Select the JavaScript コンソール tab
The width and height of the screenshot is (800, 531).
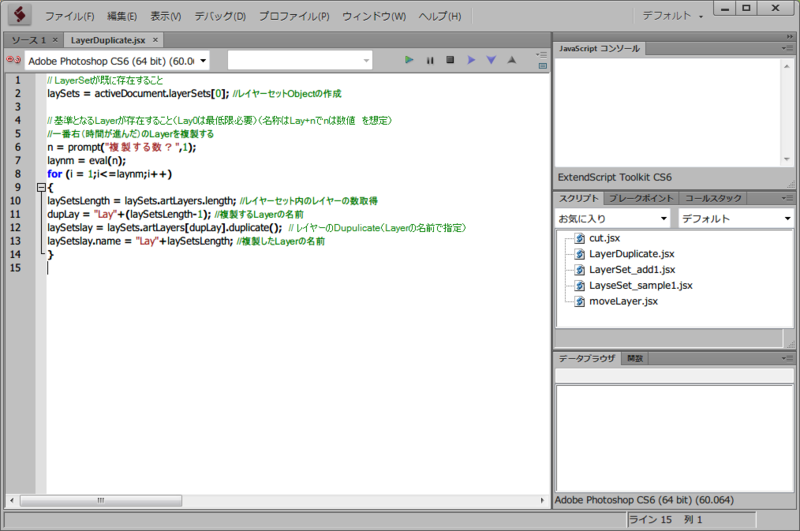tap(599, 48)
